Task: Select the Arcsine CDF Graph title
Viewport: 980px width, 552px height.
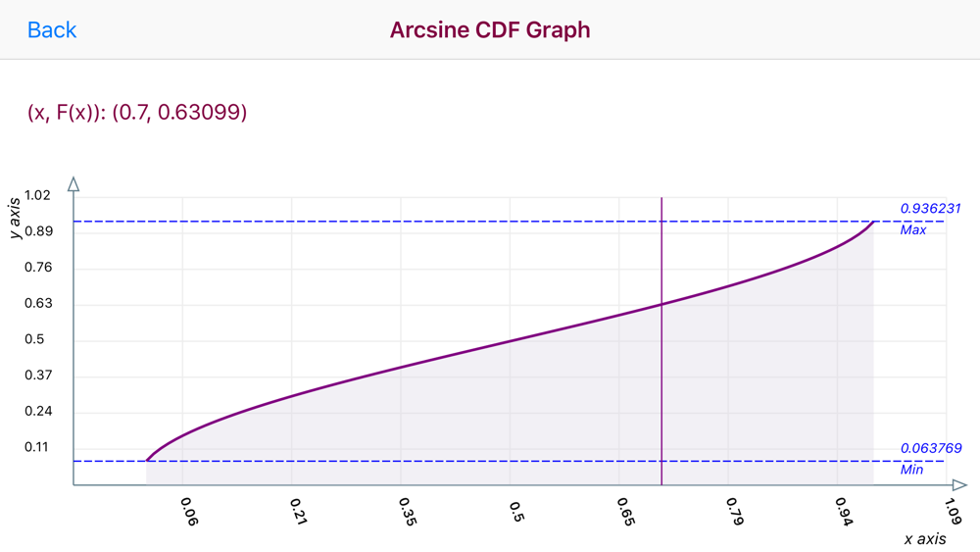Action: [490, 30]
